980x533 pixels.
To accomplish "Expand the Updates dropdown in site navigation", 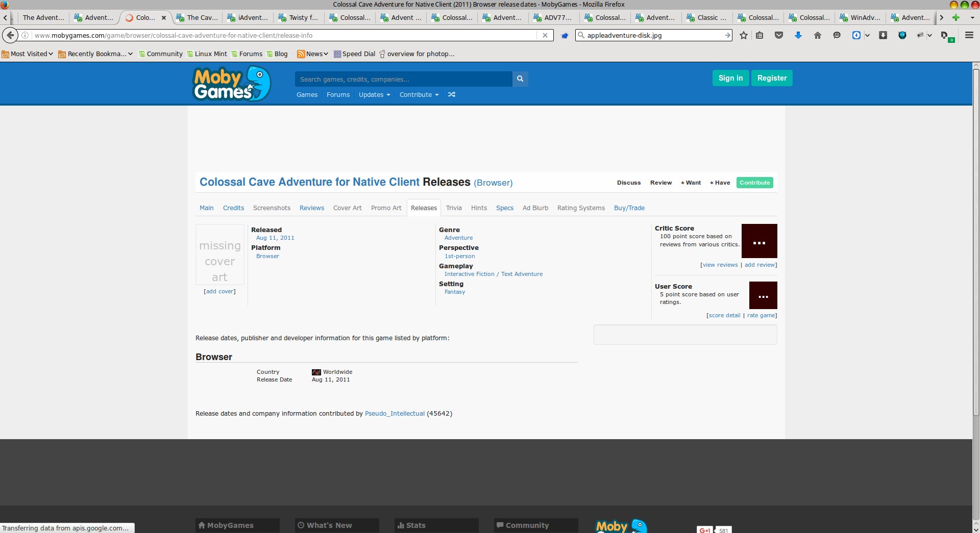I will tap(374, 95).
